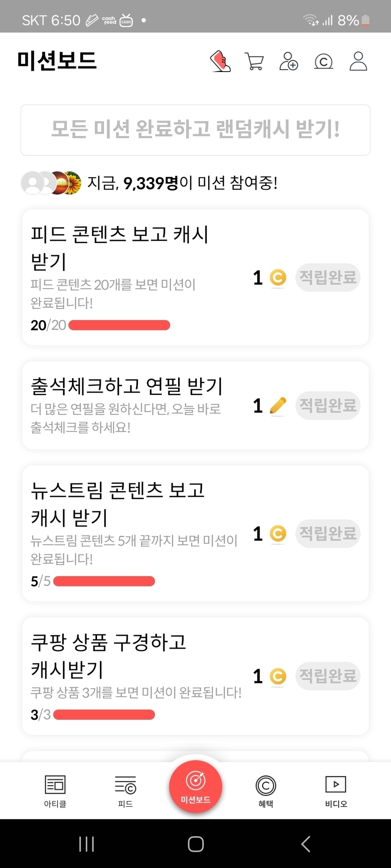Tap the red sneaker icon in header

220,62
